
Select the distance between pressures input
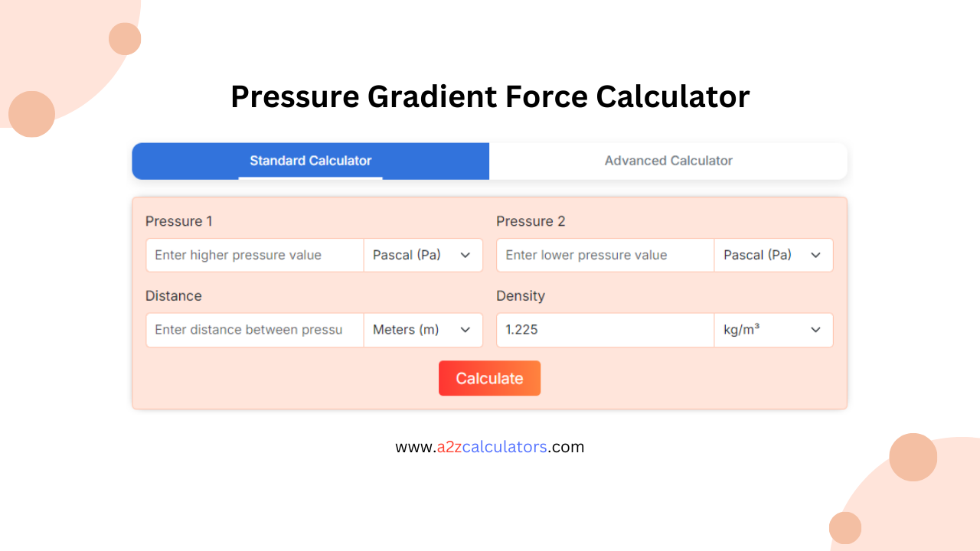[x=254, y=330]
